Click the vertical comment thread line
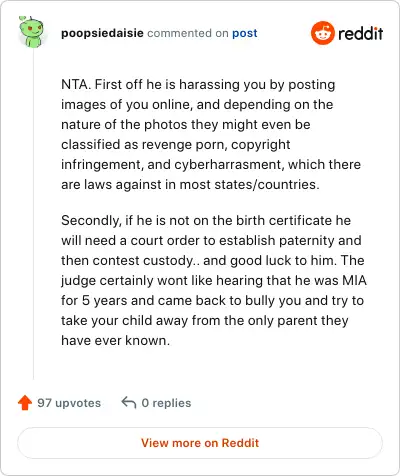The image size is (400, 476). click(33, 213)
